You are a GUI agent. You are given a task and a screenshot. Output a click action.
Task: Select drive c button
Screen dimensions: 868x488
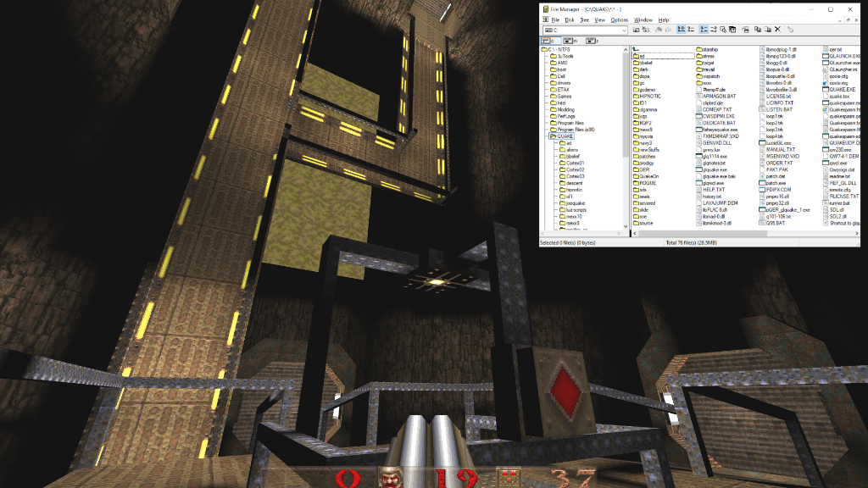pyautogui.click(x=550, y=41)
